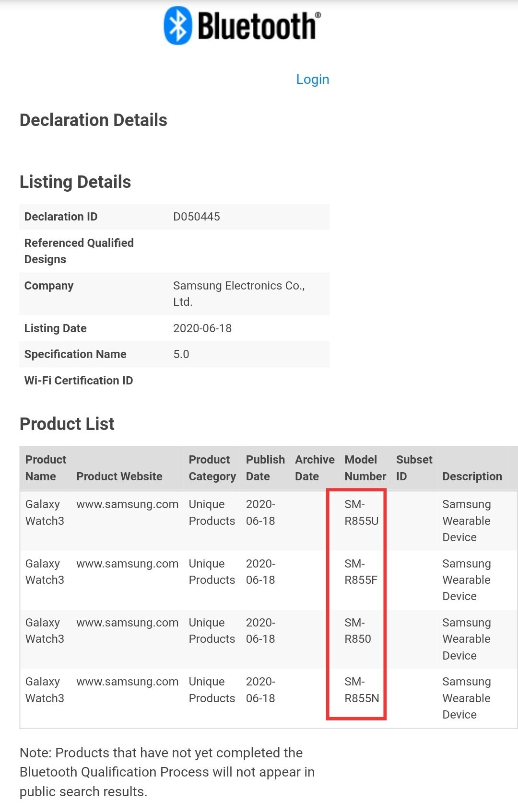Viewport: 518px width, 812px height.
Task: Click Declaration ID value D050445
Action: coord(197,217)
